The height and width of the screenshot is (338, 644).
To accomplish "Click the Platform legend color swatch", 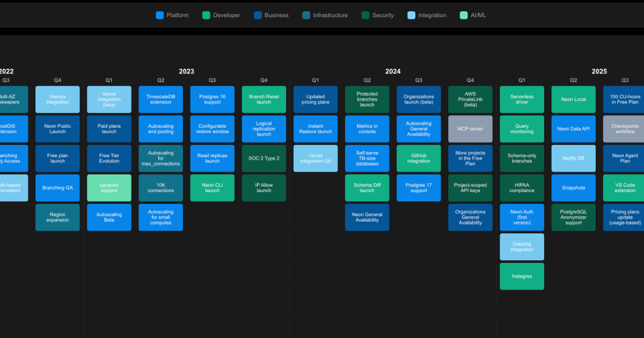I will point(159,15).
